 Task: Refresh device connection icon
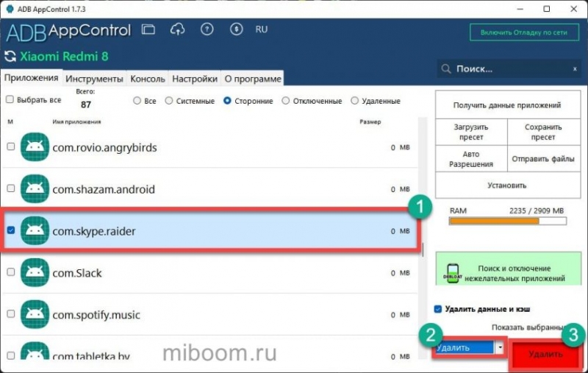[x=10, y=57]
